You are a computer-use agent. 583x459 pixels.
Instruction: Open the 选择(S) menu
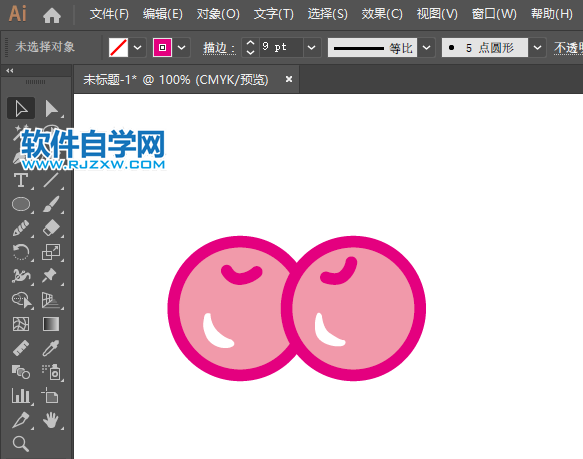click(x=328, y=14)
